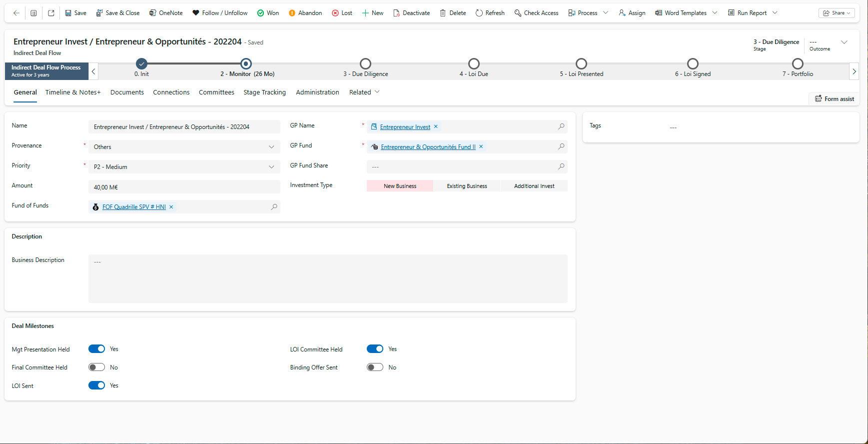
Task: Open the Stage Tracking tab
Action: pyautogui.click(x=264, y=92)
